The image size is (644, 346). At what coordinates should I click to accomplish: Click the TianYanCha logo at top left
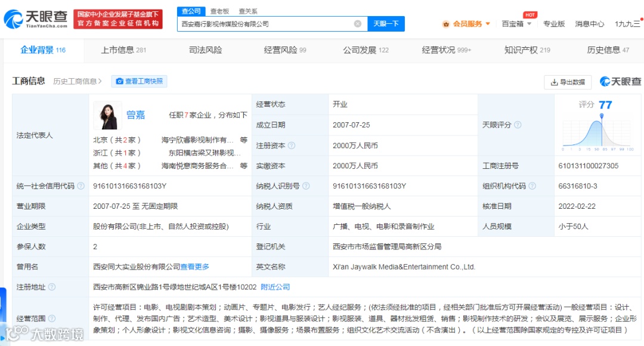click(36, 19)
